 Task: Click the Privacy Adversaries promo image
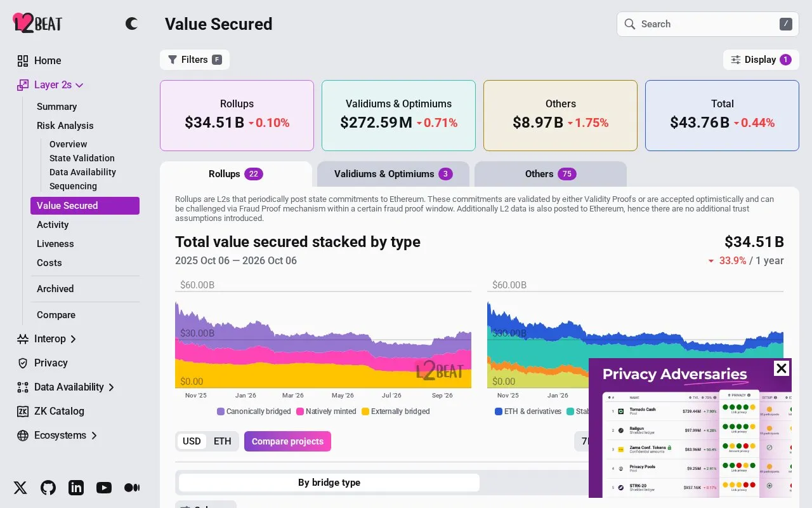[x=690, y=428]
